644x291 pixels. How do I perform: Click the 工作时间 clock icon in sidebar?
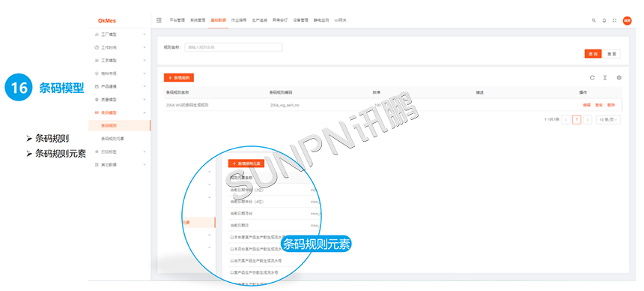97,48
